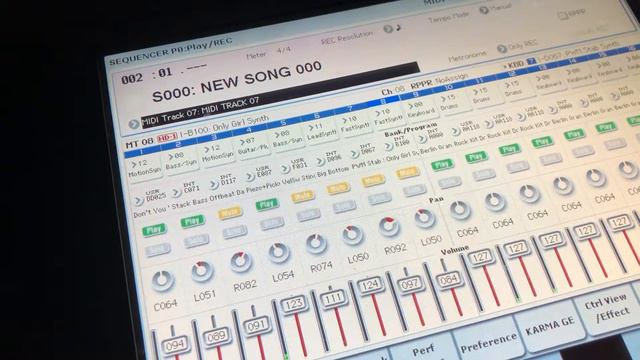Tick the RPPR checkbox near Tempo Mode
640x360 pixels.
point(562,16)
